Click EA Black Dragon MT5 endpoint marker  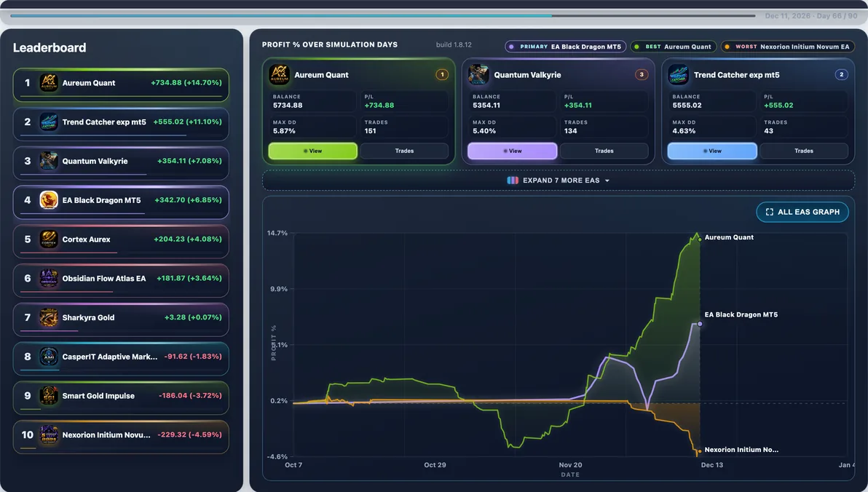pos(700,324)
